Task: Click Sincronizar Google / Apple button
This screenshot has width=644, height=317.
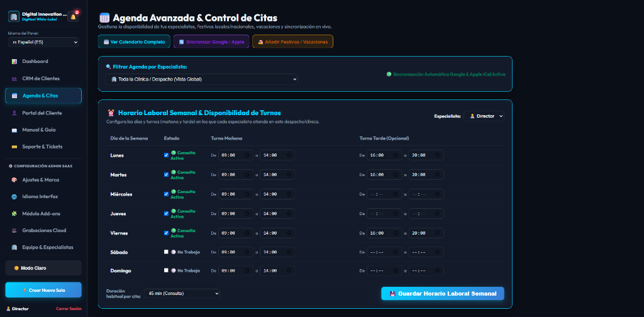Action: tap(211, 42)
